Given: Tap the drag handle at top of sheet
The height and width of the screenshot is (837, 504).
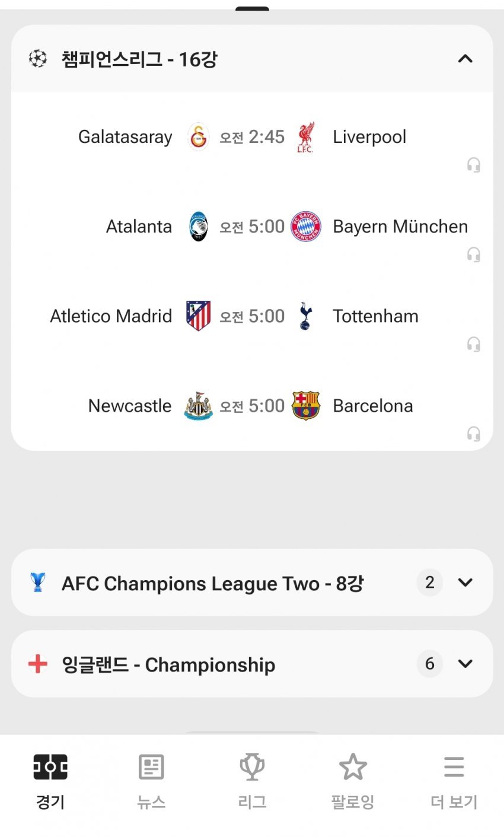Looking at the screenshot, I should [x=252, y=8].
